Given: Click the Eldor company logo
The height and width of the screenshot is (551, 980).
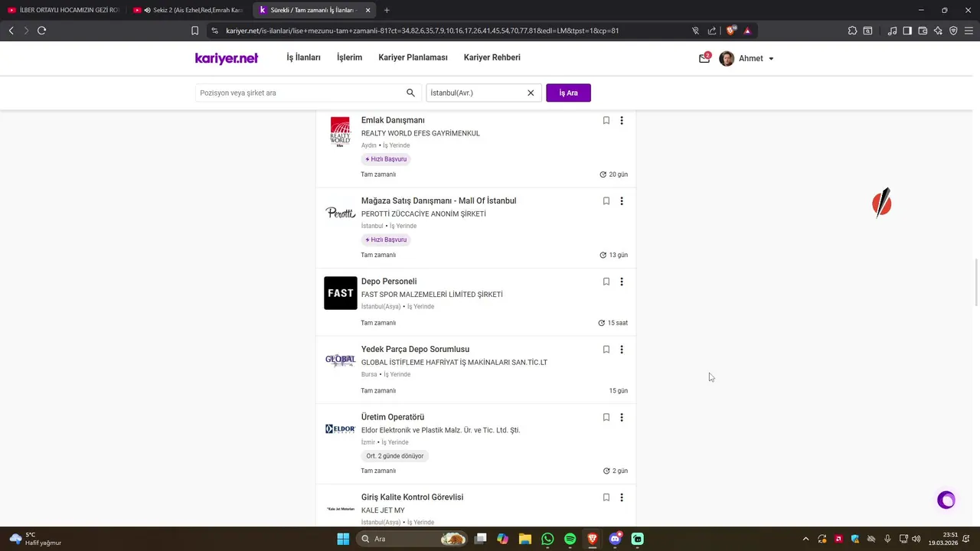Looking at the screenshot, I should (x=340, y=429).
